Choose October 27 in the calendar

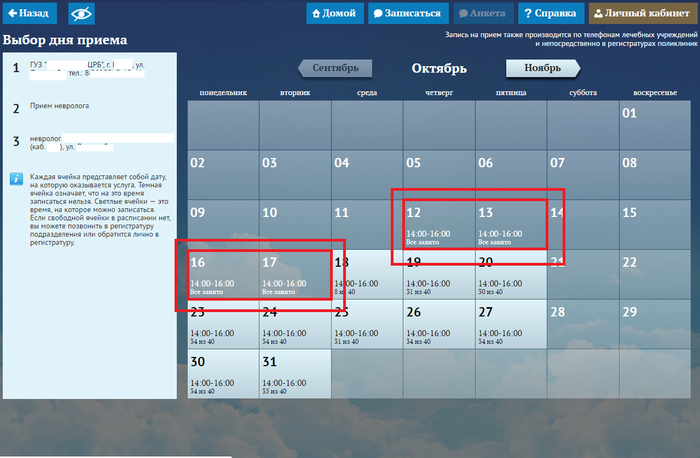pos(510,324)
